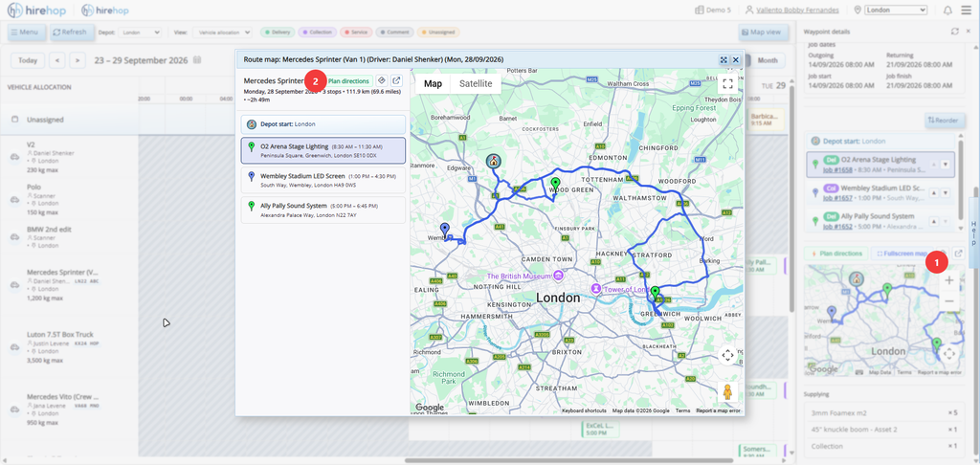
Task: Click the depot home marker on the large map
Action: (x=494, y=162)
